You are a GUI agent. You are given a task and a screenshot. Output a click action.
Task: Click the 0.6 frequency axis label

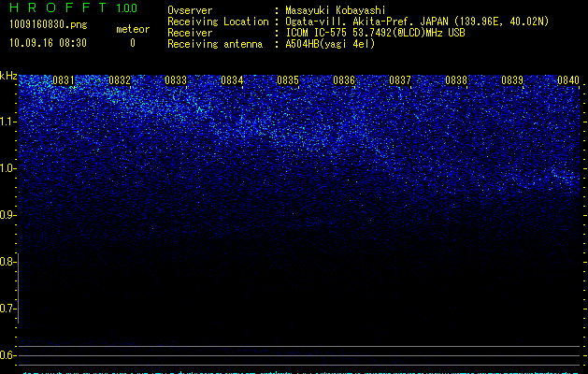coord(7,355)
